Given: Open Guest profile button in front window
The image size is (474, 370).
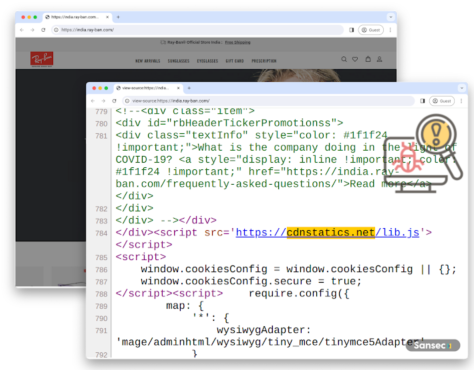Looking at the screenshot, I should point(442,101).
